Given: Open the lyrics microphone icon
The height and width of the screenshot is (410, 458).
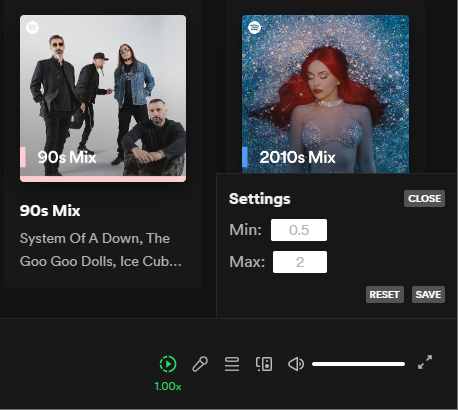Looking at the screenshot, I should [200, 364].
